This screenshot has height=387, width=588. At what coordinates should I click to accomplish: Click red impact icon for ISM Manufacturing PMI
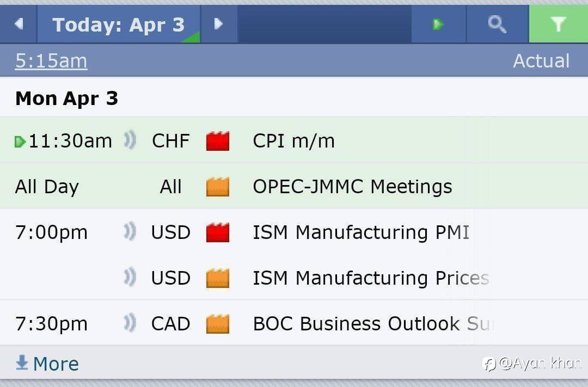click(x=218, y=232)
